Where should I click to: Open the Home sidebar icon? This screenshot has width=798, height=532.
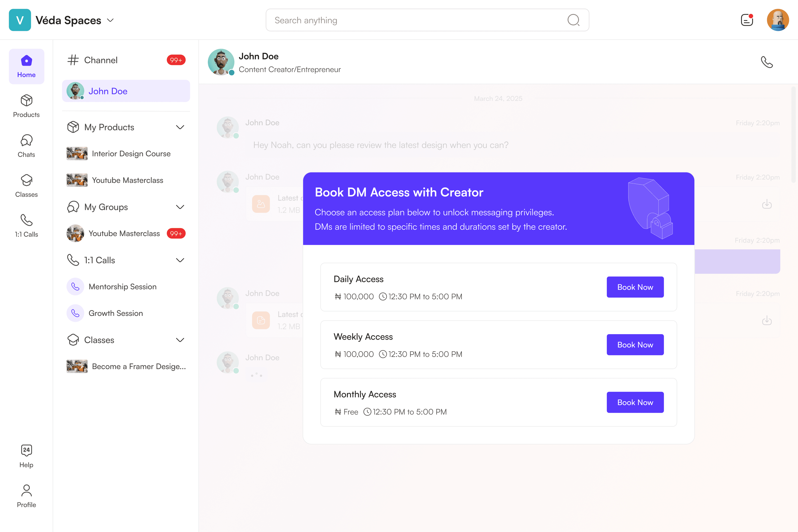coord(26,66)
